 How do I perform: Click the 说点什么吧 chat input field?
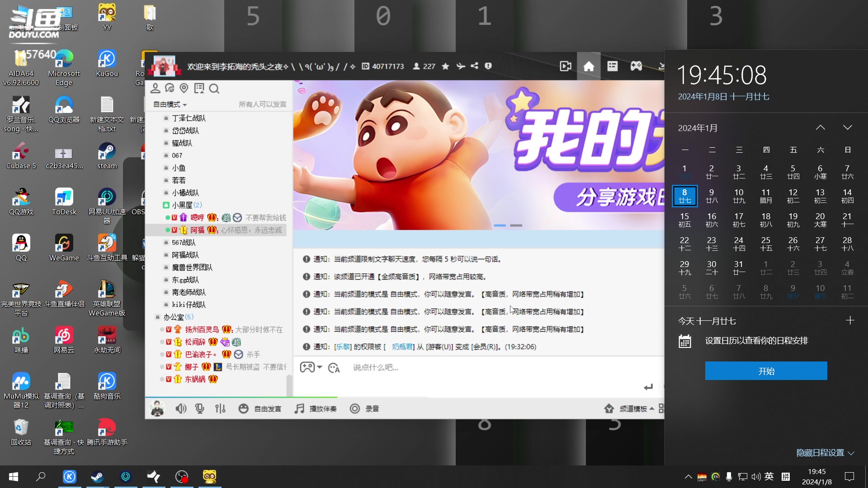click(x=407, y=367)
